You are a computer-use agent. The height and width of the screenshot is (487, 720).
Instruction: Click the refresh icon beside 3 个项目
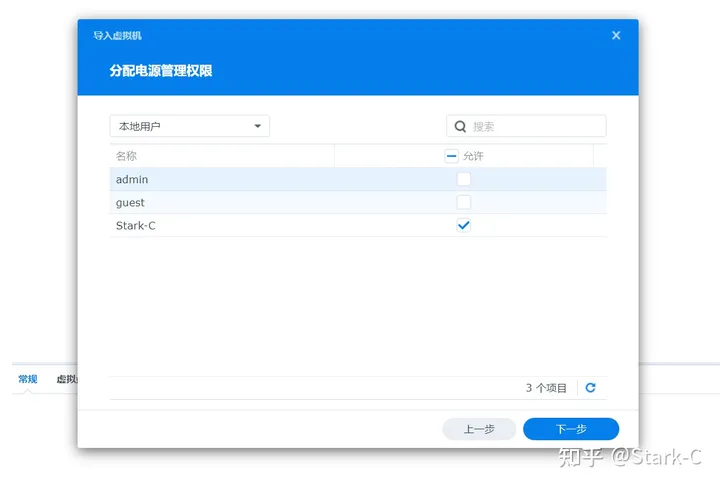click(x=590, y=388)
